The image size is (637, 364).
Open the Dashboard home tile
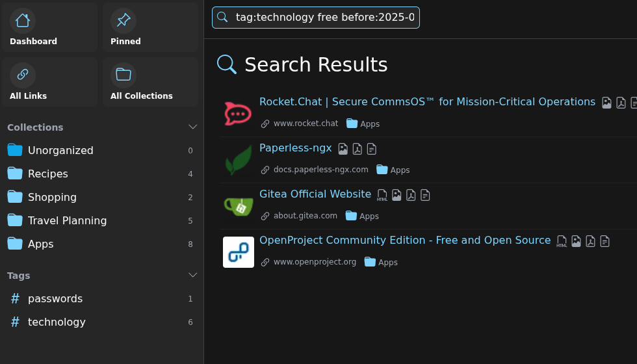[49, 27]
